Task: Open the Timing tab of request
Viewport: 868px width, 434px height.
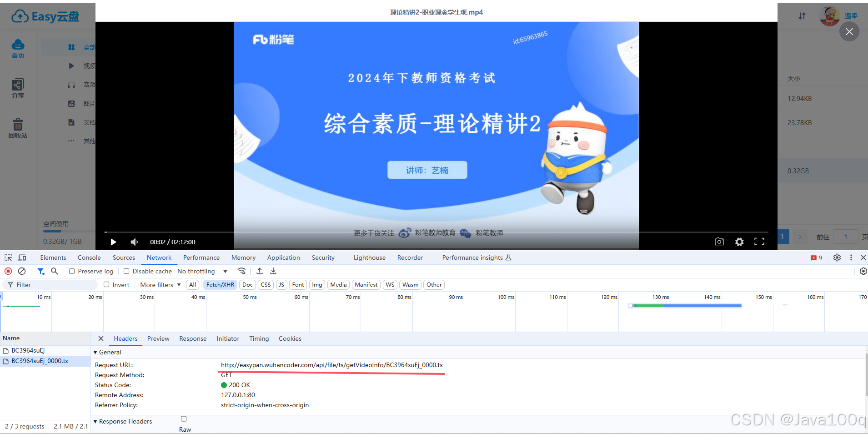Action: 259,338
